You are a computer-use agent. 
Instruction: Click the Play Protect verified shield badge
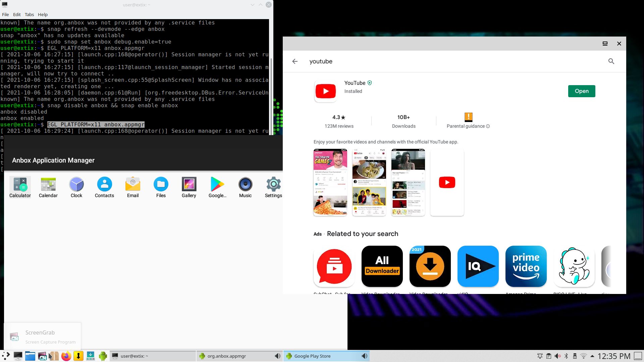tap(370, 83)
